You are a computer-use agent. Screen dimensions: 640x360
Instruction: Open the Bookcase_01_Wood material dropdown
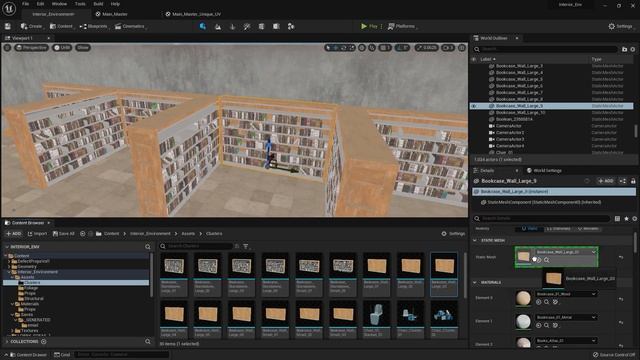(566, 294)
